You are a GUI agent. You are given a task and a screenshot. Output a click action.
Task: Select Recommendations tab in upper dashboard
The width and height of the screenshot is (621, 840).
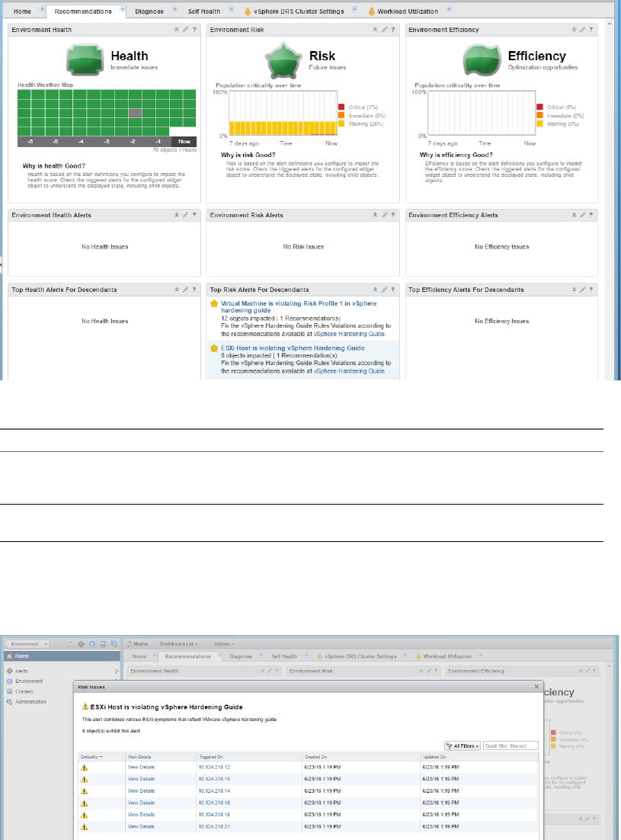coord(83,11)
